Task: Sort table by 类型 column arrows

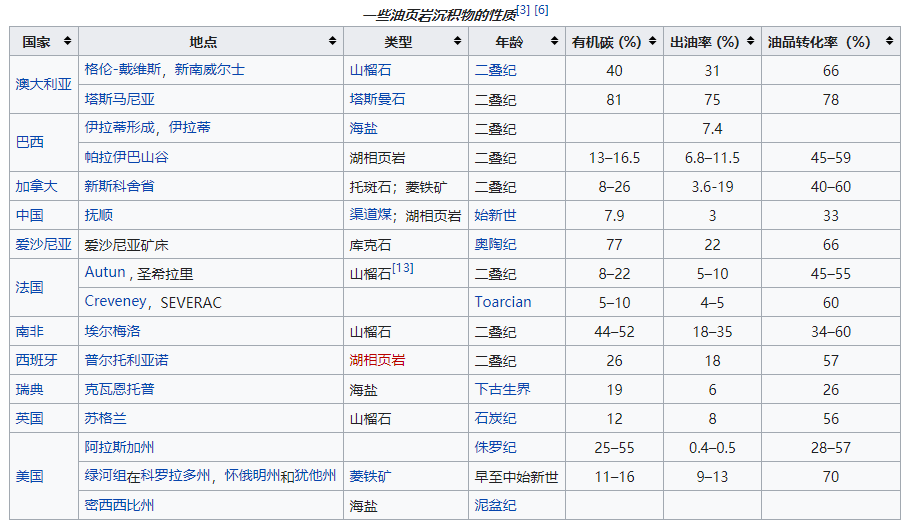Action: [x=457, y=41]
